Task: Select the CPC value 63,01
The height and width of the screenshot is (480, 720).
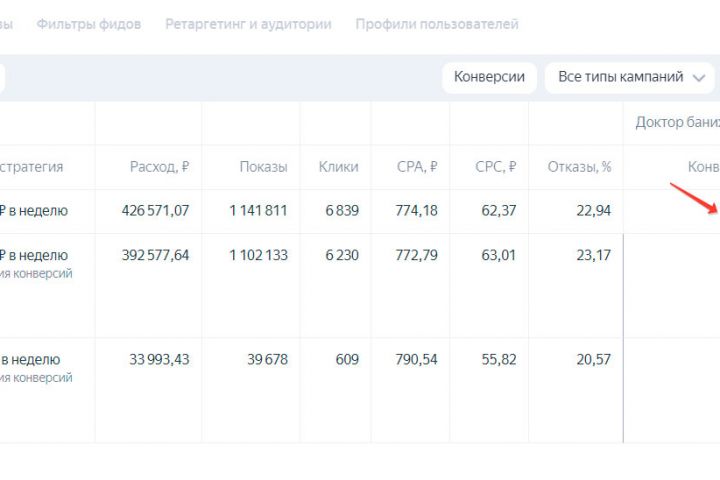Action: (497, 255)
